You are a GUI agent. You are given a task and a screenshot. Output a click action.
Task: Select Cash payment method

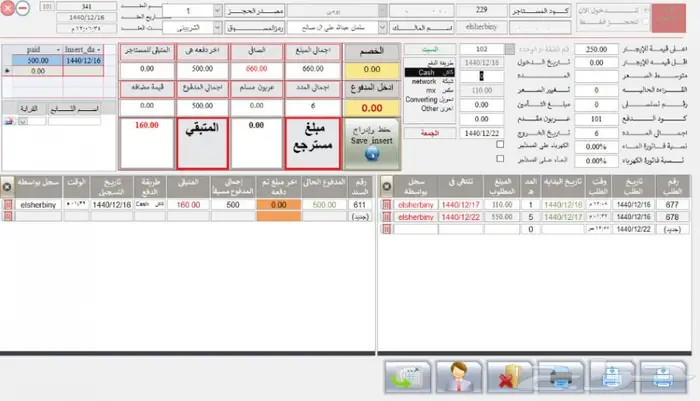pos(429,72)
